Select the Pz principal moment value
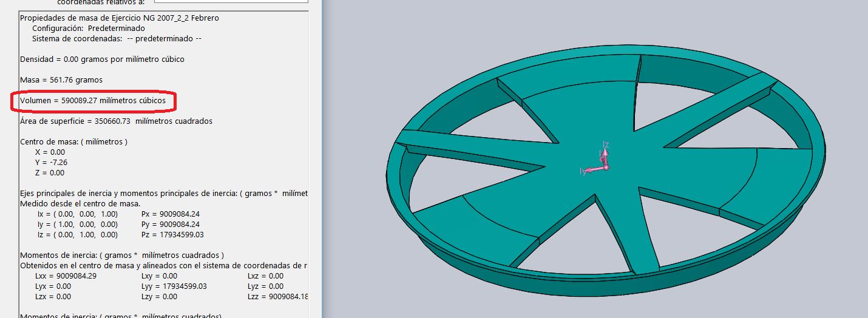The image size is (868, 318). (x=172, y=235)
